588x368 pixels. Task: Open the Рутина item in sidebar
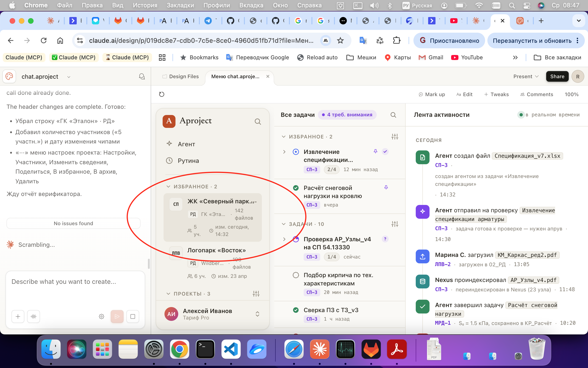(x=212, y=161)
